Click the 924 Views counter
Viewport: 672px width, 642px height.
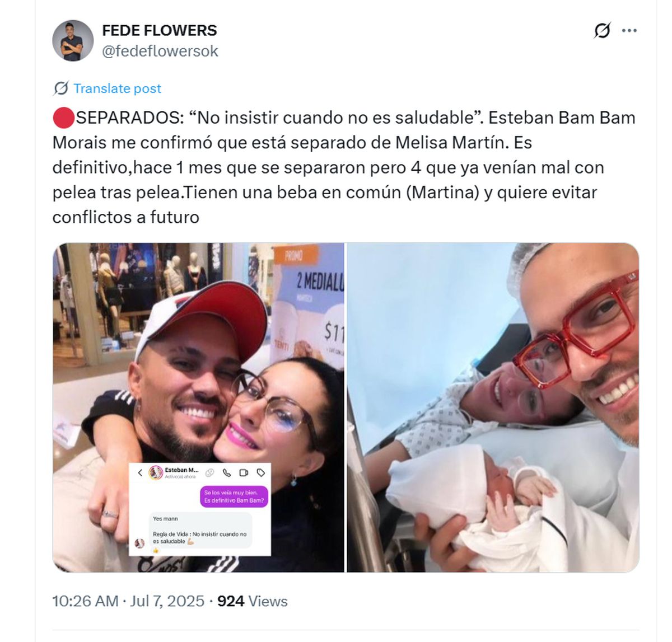(x=252, y=601)
